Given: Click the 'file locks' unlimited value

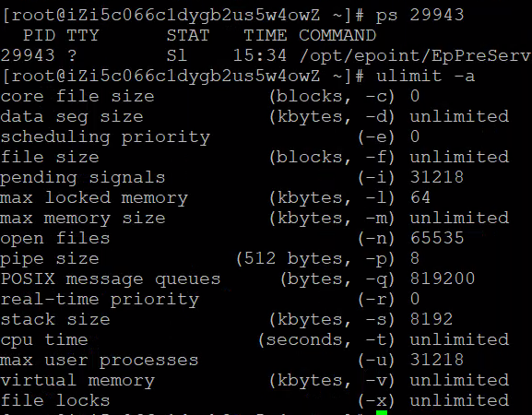Looking at the screenshot, I should (459, 400).
